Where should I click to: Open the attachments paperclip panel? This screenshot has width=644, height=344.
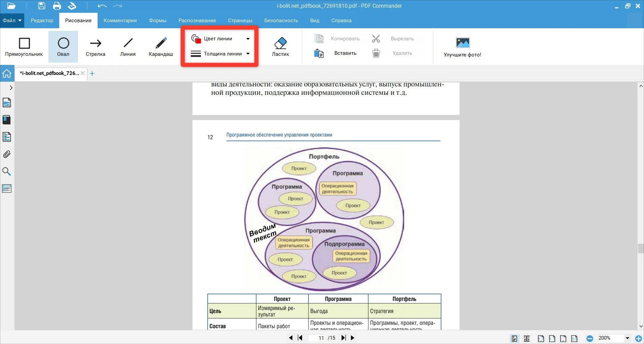[7, 154]
